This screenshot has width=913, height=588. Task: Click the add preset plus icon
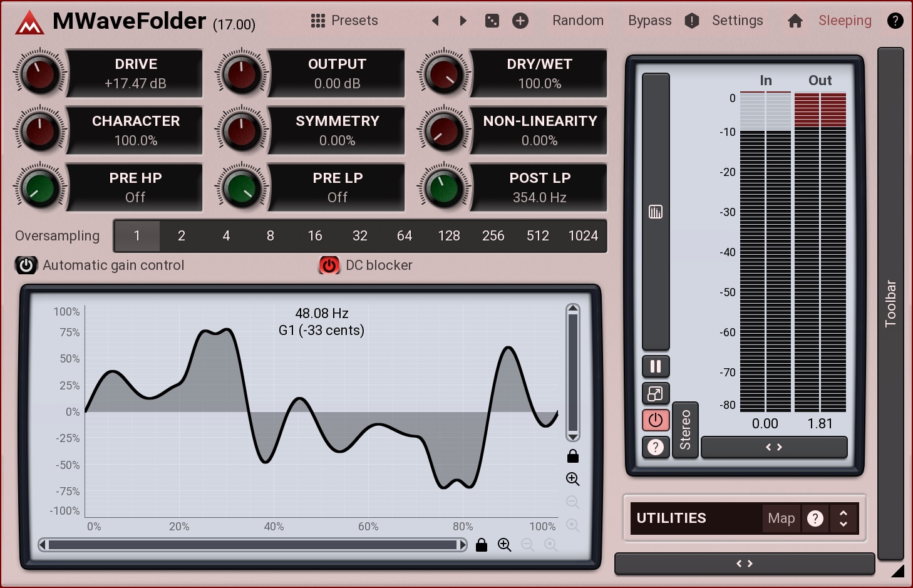[520, 21]
